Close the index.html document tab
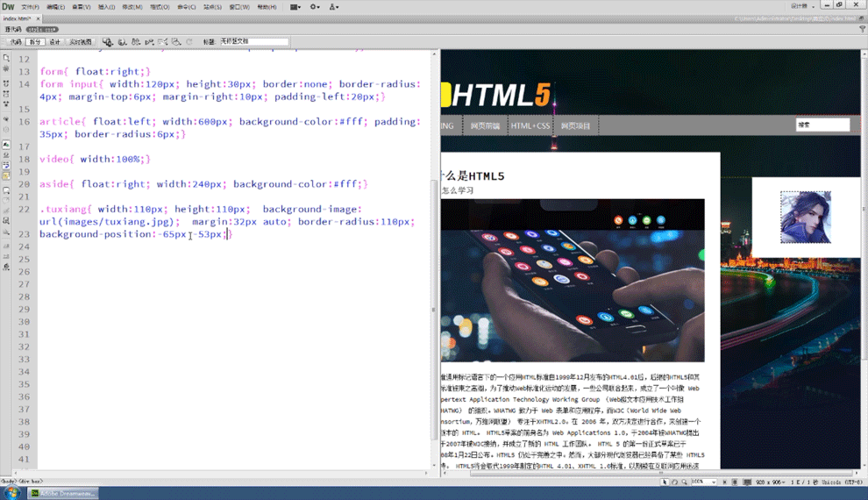 [39, 18]
